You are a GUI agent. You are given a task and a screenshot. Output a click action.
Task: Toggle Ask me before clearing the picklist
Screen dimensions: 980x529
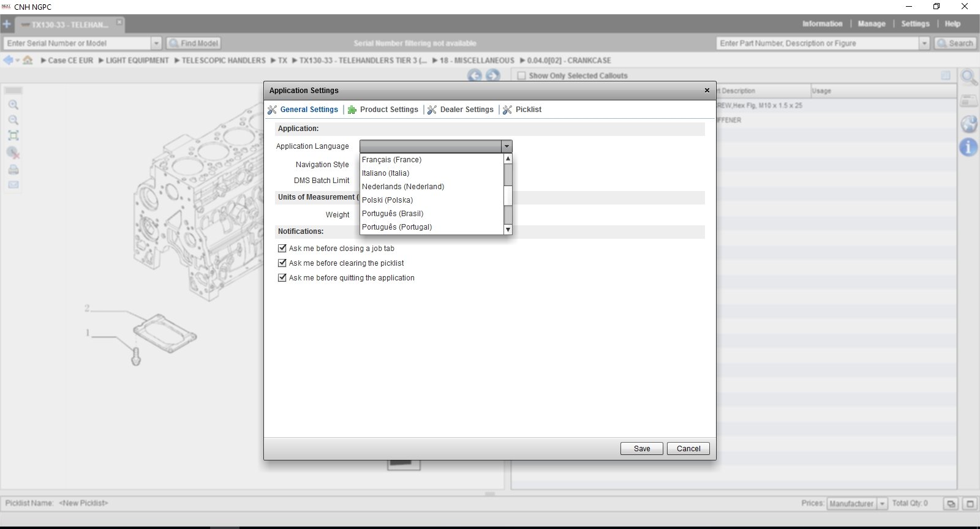282,263
